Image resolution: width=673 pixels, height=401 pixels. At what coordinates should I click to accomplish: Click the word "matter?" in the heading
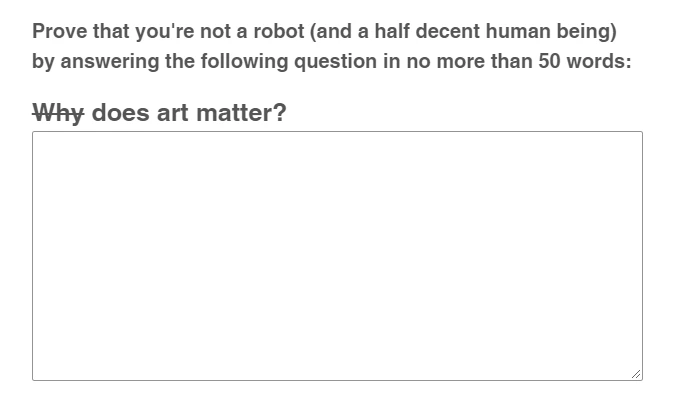click(x=241, y=113)
